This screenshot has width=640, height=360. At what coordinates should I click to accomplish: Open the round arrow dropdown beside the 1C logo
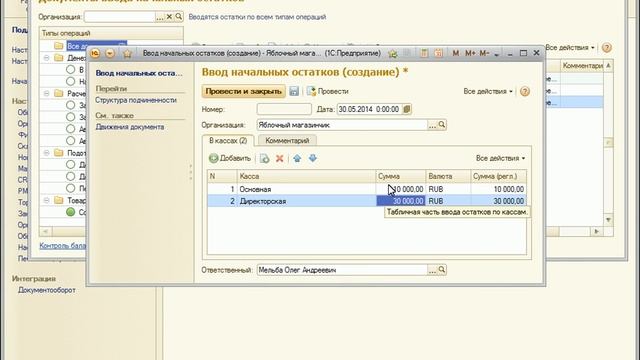click(110, 53)
